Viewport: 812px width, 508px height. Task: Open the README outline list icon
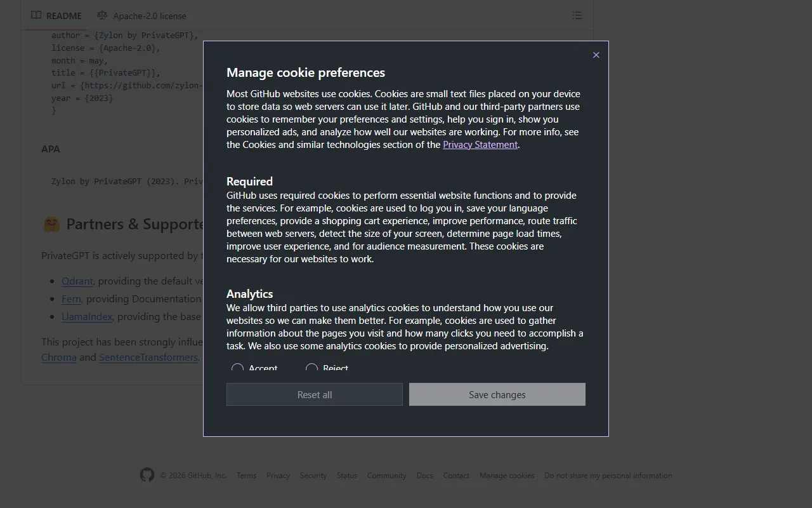577,15
